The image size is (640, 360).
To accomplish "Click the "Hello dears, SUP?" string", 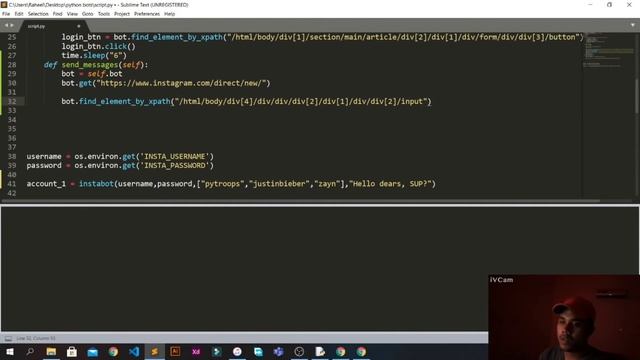I will (390, 184).
